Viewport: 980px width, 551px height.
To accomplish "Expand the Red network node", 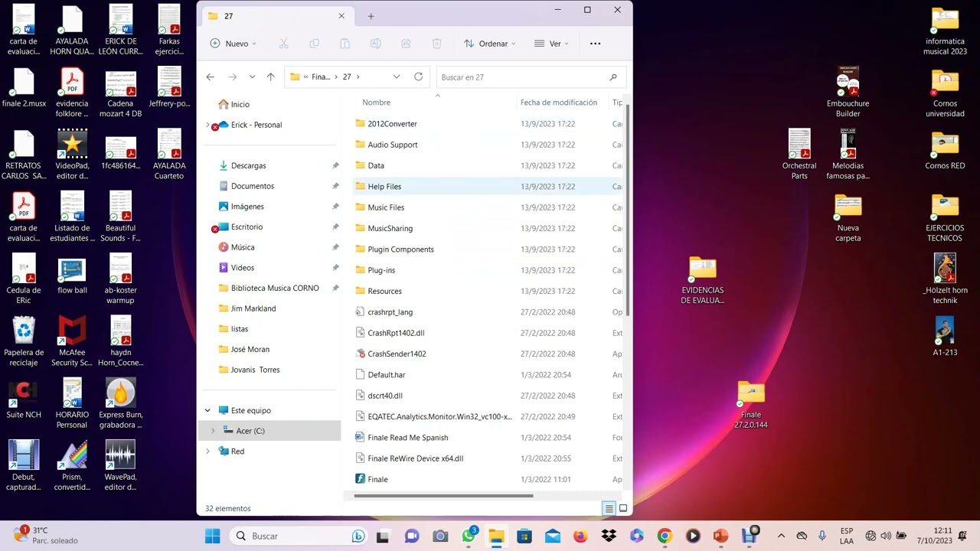I will (x=207, y=452).
